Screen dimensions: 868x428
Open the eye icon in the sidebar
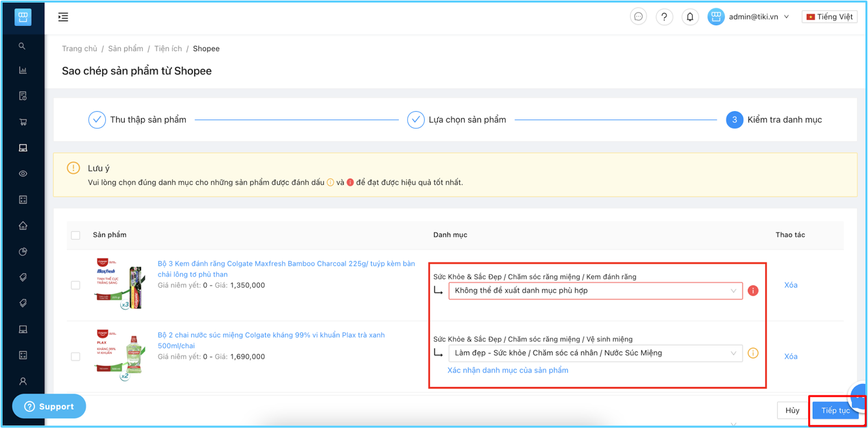tap(23, 174)
